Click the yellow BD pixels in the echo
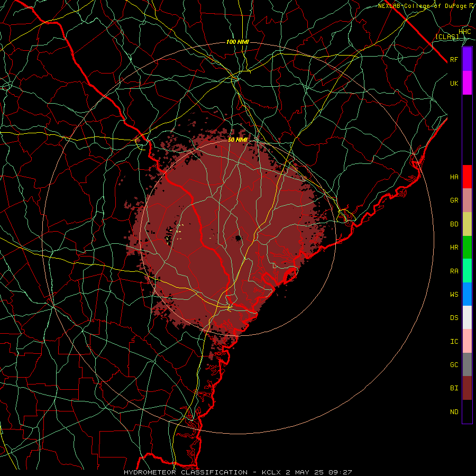The width and height of the screenshot is (476, 476). click(180, 232)
